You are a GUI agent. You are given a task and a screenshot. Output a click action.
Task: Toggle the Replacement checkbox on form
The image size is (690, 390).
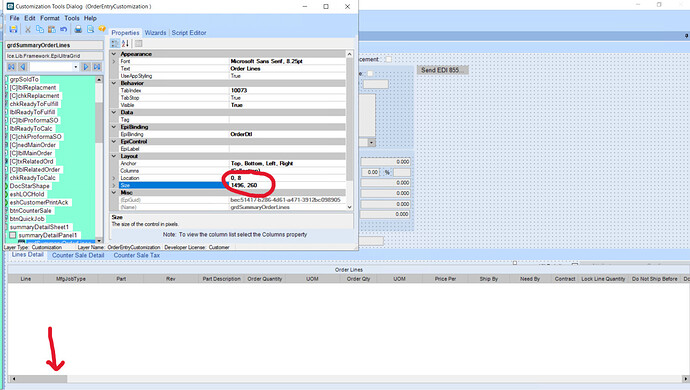388,59
